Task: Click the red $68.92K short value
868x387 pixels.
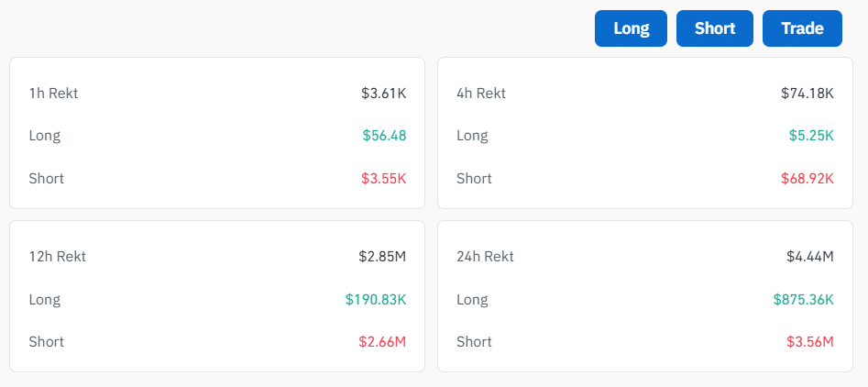Action: [x=808, y=178]
